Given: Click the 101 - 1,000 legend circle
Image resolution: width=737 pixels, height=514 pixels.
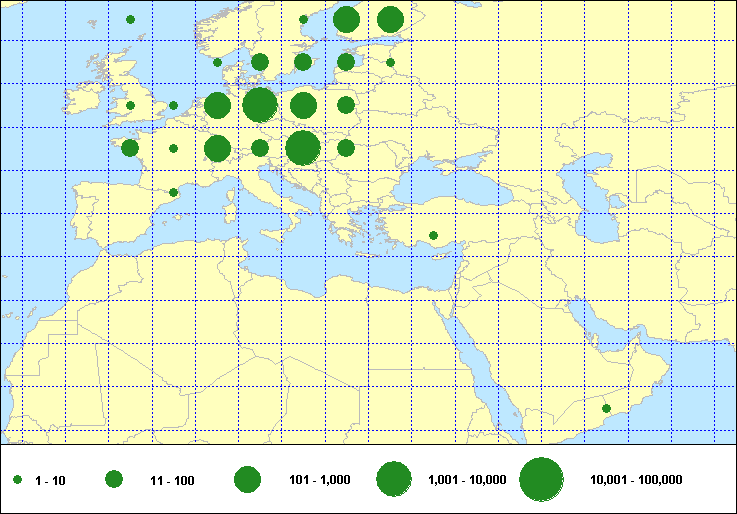Looking at the screenshot, I should [x=247, y=480].
